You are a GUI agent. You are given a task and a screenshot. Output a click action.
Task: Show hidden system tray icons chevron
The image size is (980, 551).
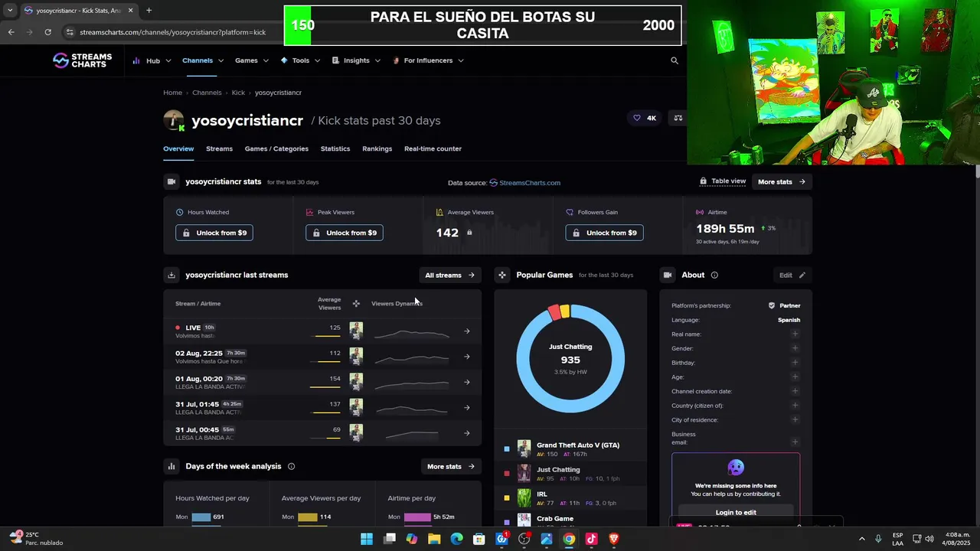pyautogui.click(x=861, y=539)
